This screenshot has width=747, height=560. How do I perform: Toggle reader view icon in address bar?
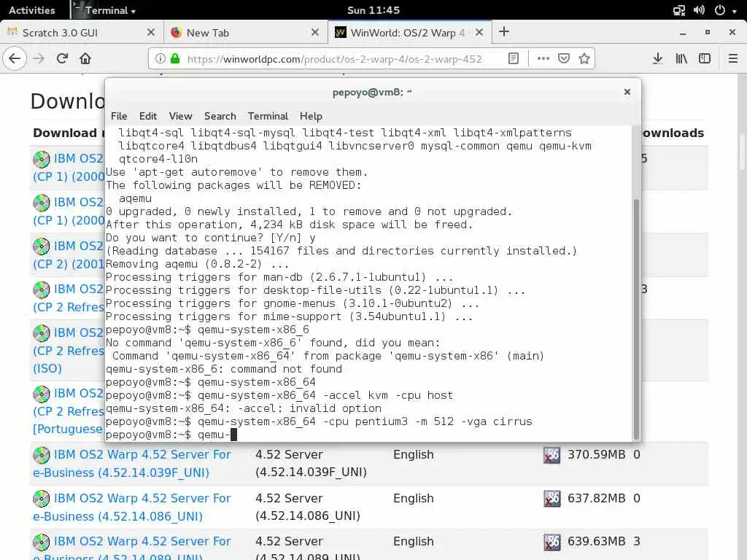[x=513, y=58]
